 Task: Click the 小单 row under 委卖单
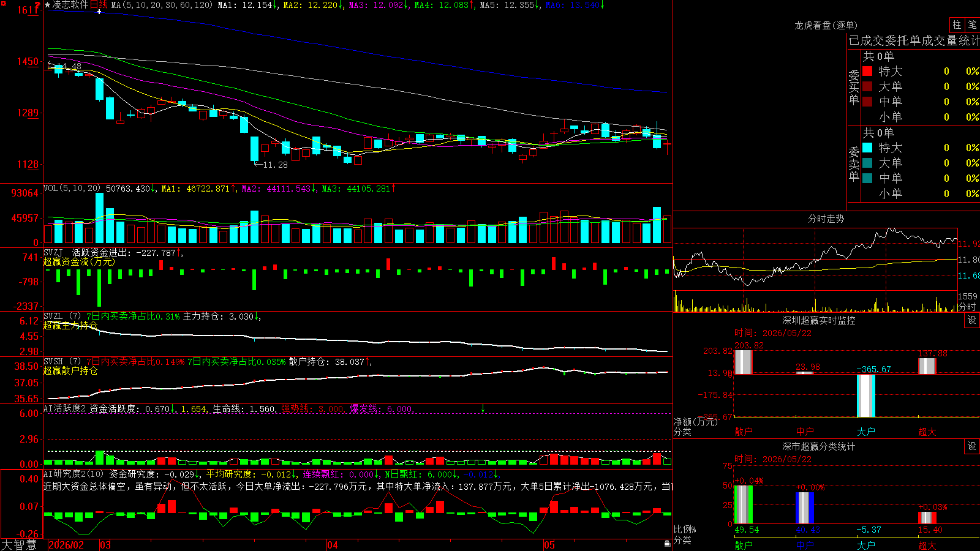click(x=921, y=193)
